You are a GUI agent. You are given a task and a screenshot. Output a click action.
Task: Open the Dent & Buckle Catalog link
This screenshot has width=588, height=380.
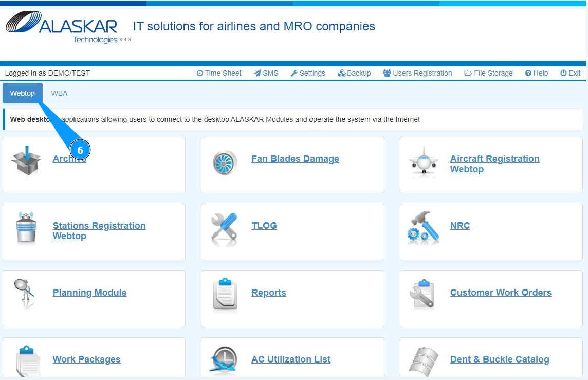[x=500, y=359]
